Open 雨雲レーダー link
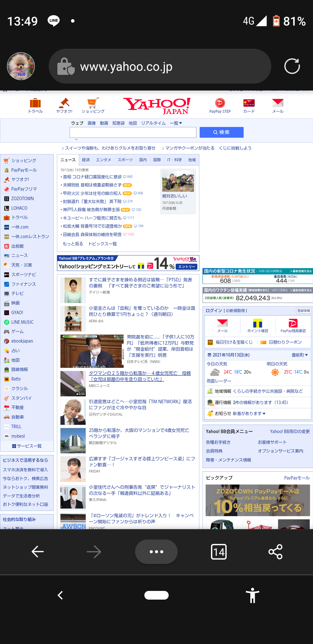 pyautogui.click(x=219, y=381)
